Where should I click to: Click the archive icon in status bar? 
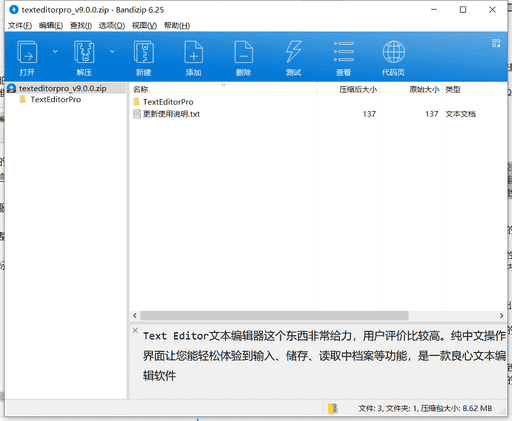pos(333,408)
